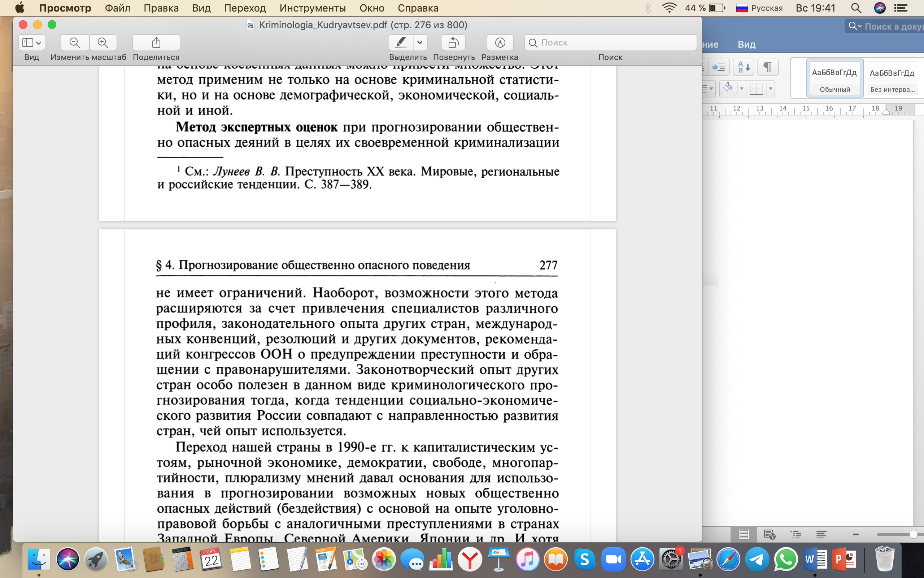Open Calendar from the Dock

[x=211, y=559]
